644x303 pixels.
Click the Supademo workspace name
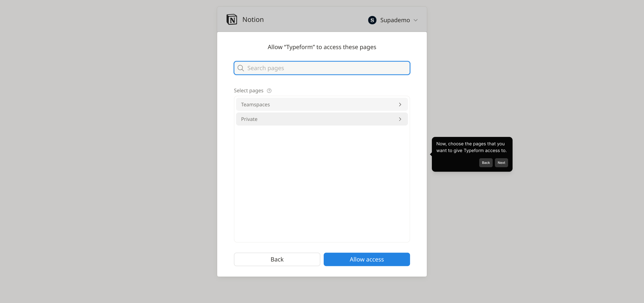coord(395,20)
